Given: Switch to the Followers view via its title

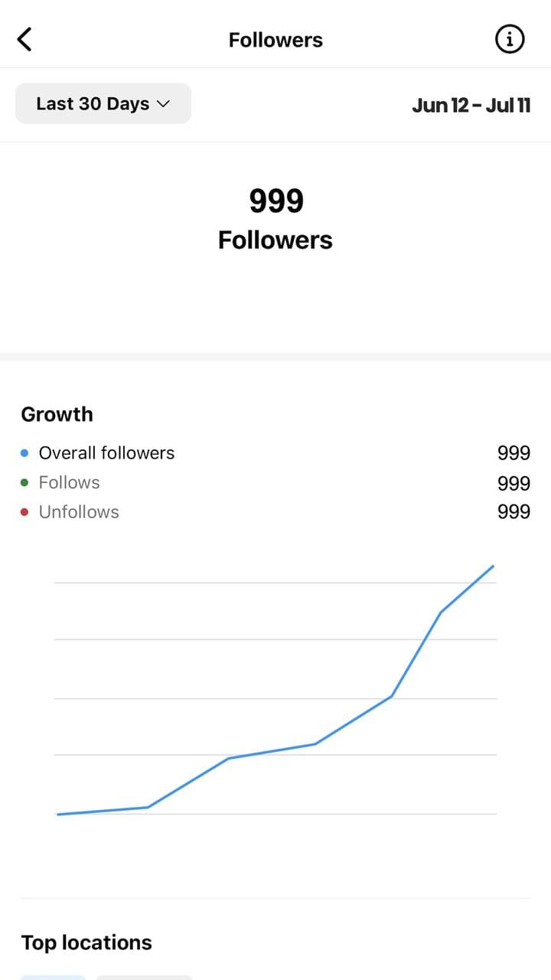Looking at the screenshot, I should tap(275, 39).
